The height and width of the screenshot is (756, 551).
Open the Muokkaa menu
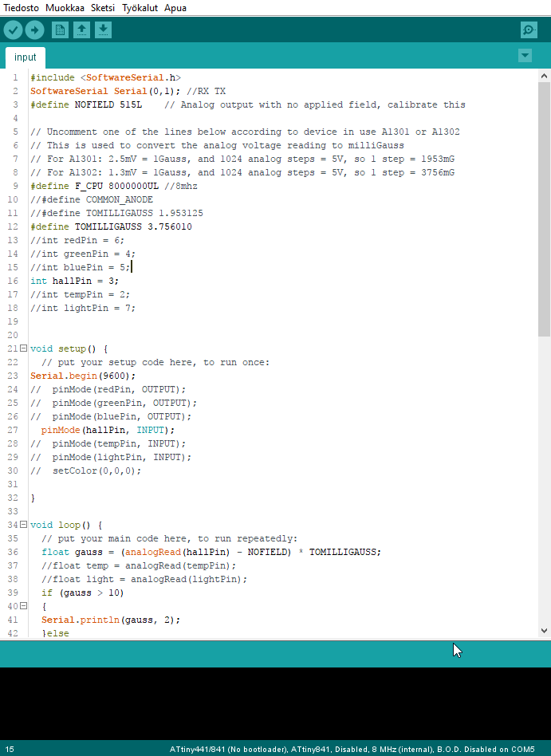tap(65, 8)
